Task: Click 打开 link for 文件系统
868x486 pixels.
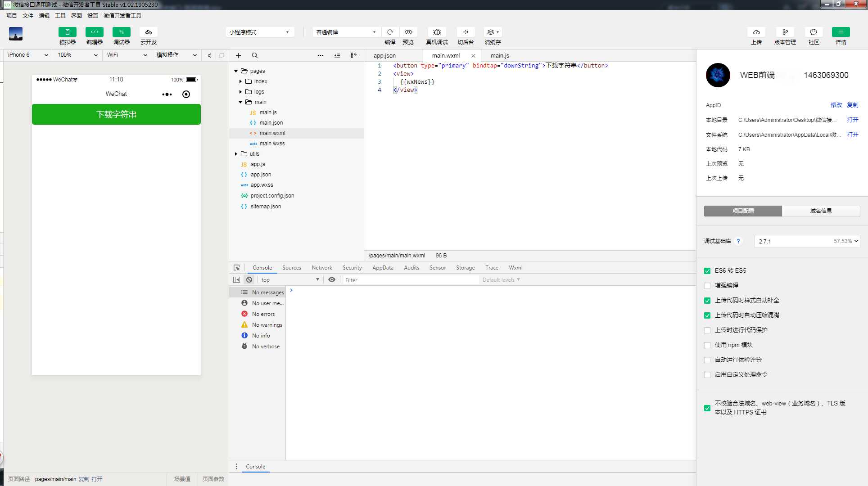Action: pyautogui.click(x=852, y=135)
